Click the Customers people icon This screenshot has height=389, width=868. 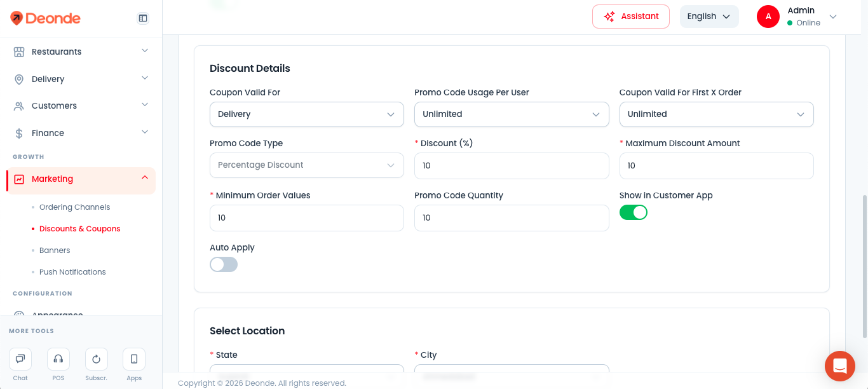19,106
